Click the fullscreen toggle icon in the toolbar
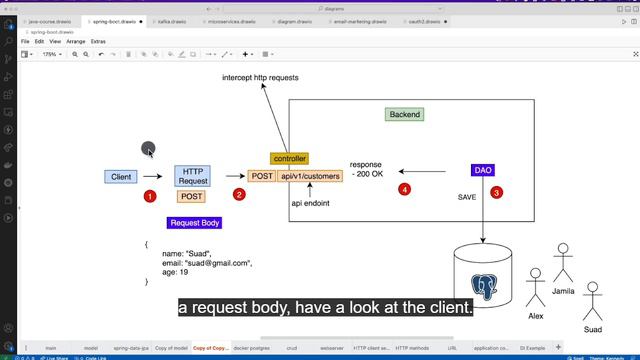Image resolution: width=640 pixels, height=360 pixels. click(x=636, y=54)
